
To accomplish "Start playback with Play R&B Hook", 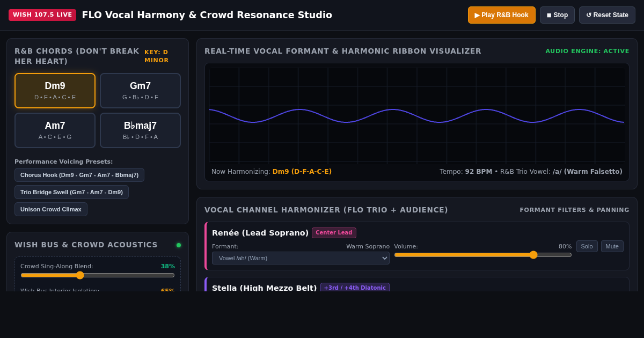I will click(x=502, y=15).
